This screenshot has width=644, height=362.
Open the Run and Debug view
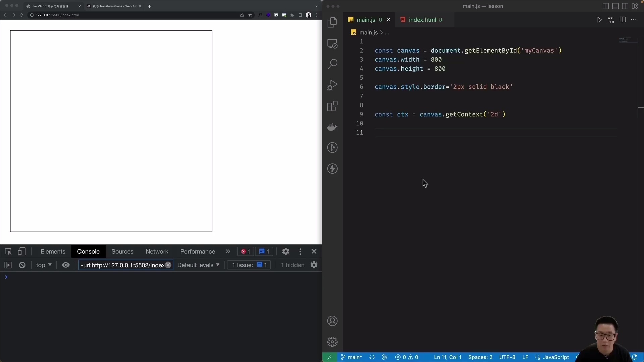(x=332, y=84)
